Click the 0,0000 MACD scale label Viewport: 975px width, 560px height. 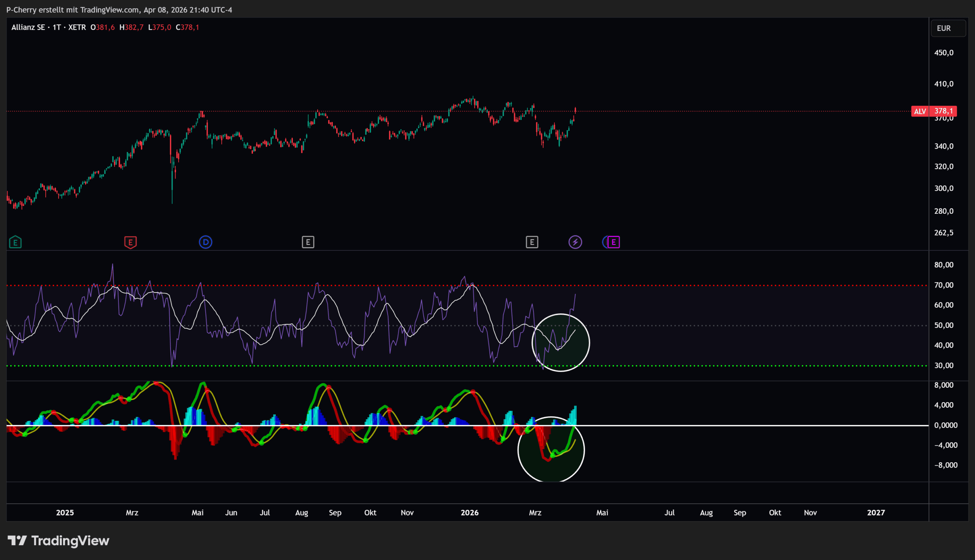[945, 425]
